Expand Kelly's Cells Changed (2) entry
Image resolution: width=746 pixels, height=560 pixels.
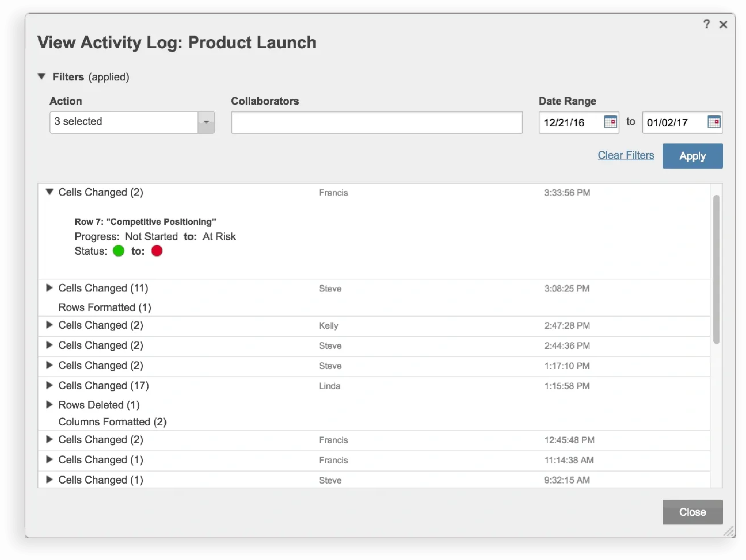coord(49,325)
